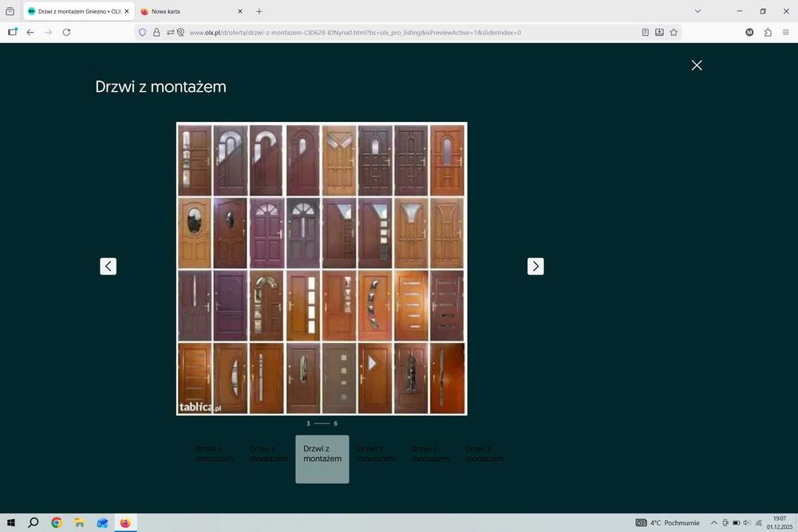798x532 pixels.
Task: Go back to the previous page
Action: 30,32
